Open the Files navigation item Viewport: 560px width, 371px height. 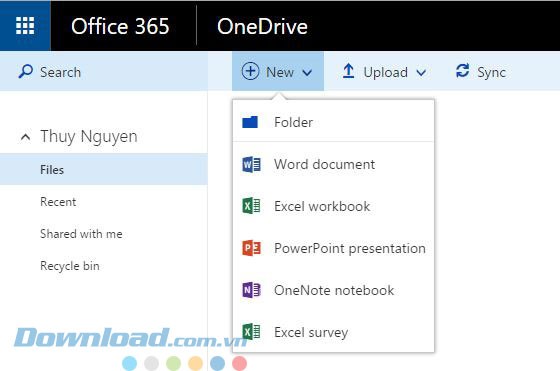coord(104,169)
